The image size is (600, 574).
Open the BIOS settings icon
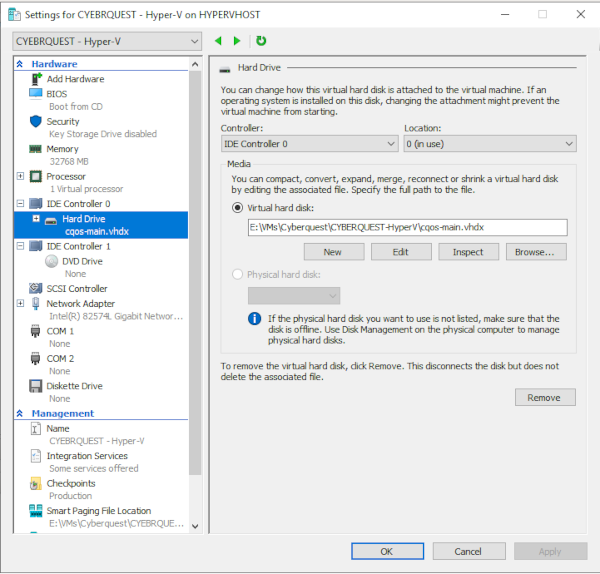point(36,94)
